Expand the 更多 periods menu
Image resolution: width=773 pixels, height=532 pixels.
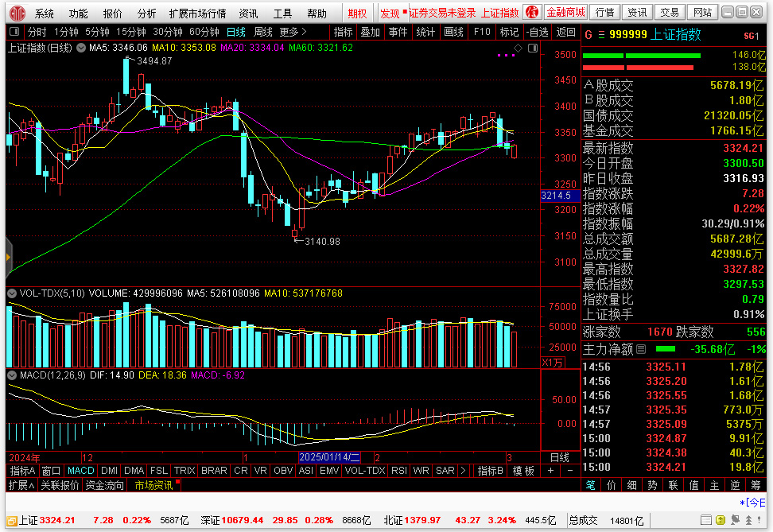pos(293,32)
